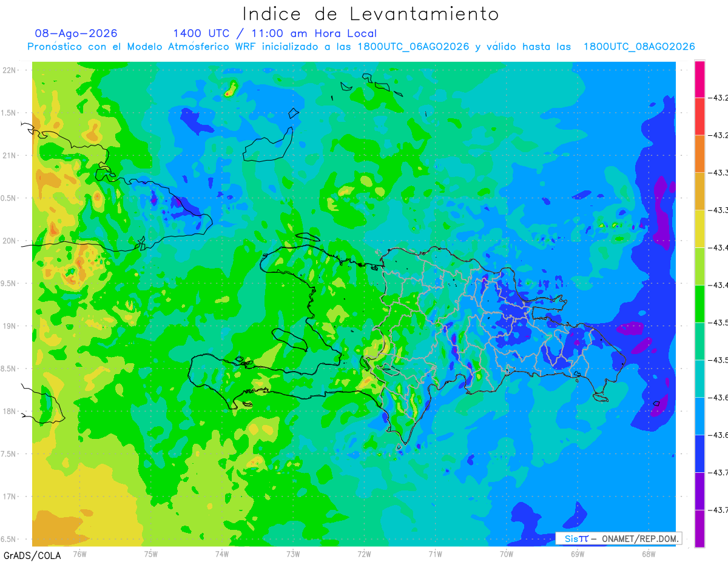Click the '68W' longitude label
728x562 pixels.
click(649, 554)
